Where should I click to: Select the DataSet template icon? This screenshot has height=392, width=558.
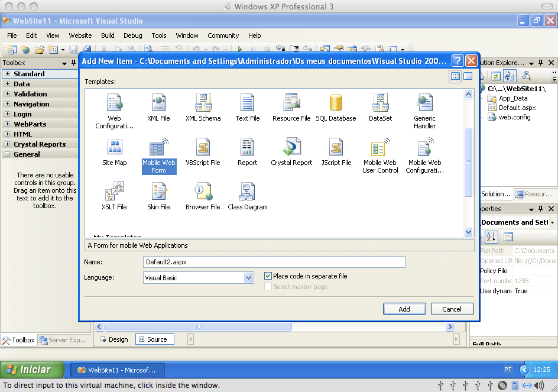[x=380, y=102]
